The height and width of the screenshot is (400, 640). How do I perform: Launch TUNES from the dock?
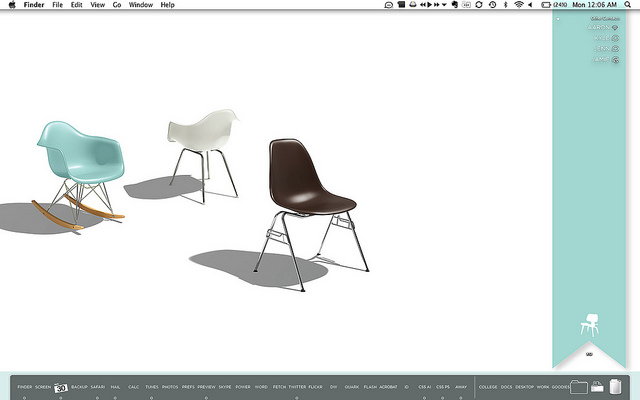click(152, 387)
